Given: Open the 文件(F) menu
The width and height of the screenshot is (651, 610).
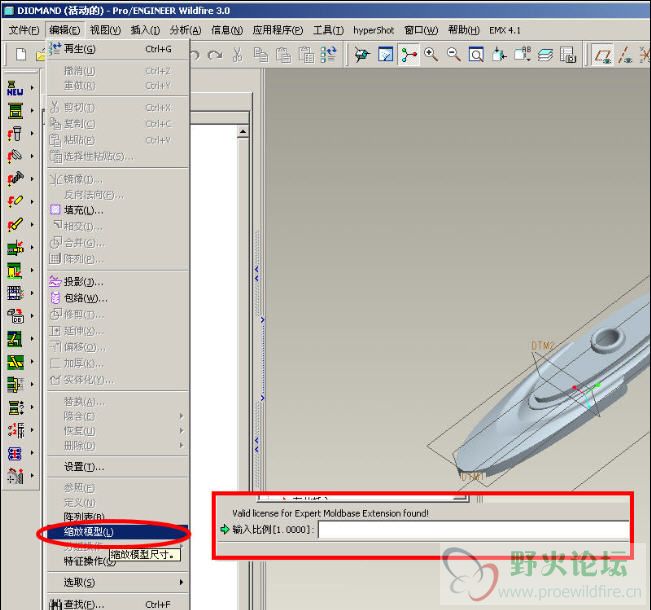Looking at the screenshot, I should coord(24,30).
